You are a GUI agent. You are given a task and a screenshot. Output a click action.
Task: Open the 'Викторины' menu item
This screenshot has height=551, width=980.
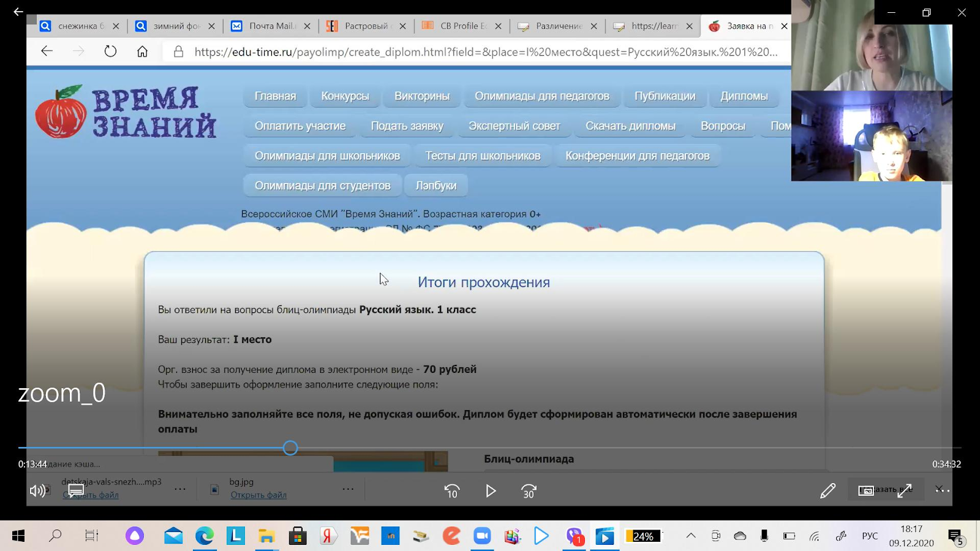[x=422, y=96]
